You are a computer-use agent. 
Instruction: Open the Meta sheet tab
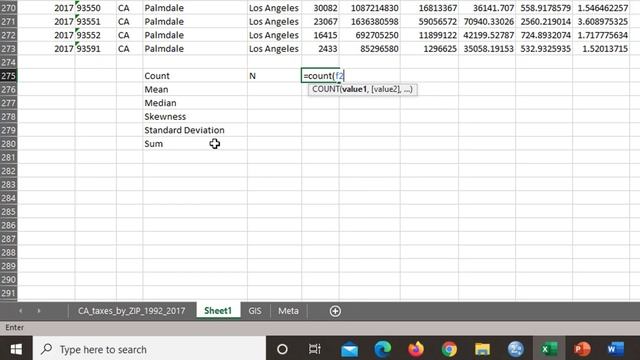click(x=288, y=311)
